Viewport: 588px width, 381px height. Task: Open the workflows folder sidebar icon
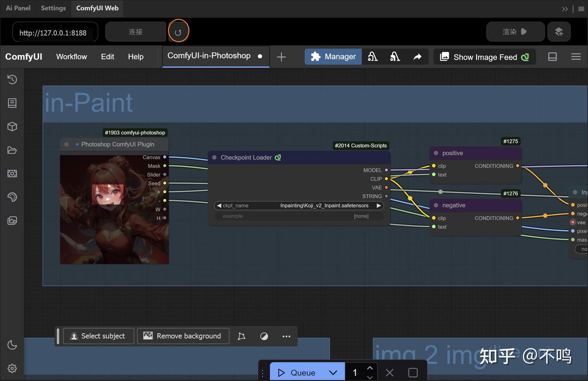click(x=12, y=150)
